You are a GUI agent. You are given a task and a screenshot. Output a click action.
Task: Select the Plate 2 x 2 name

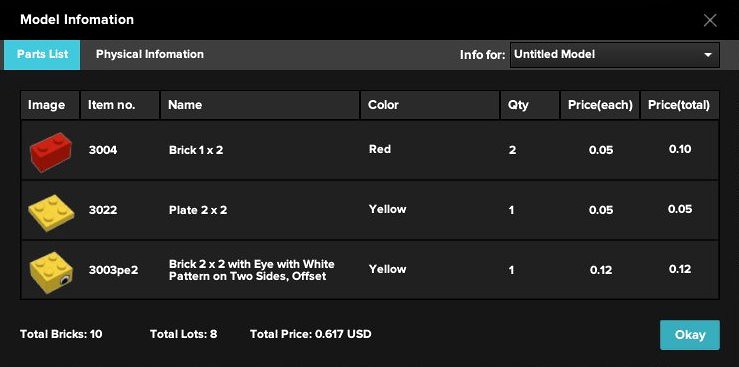[198, 210]
